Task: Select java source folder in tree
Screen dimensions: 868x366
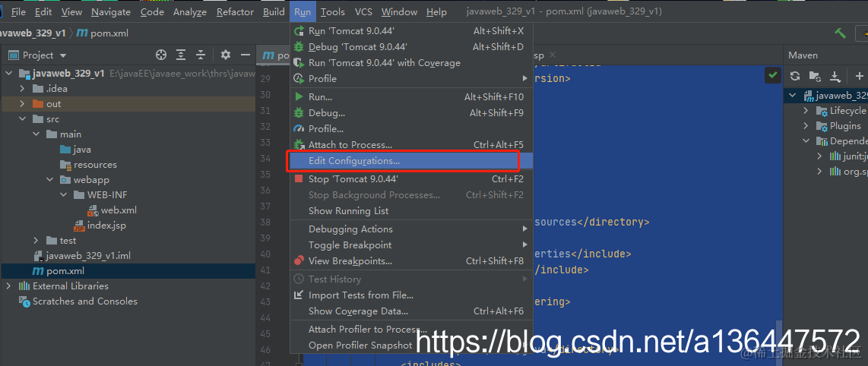Action: pos(82,150)
